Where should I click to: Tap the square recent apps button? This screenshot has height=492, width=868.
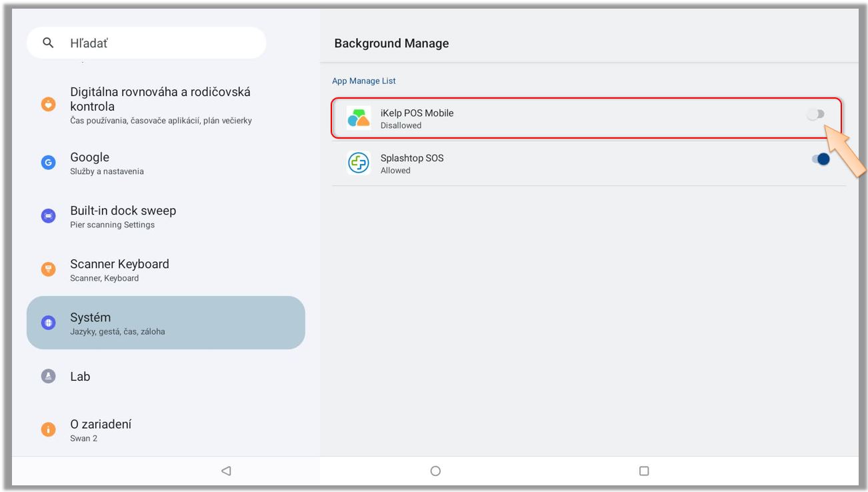click(644, 471)
